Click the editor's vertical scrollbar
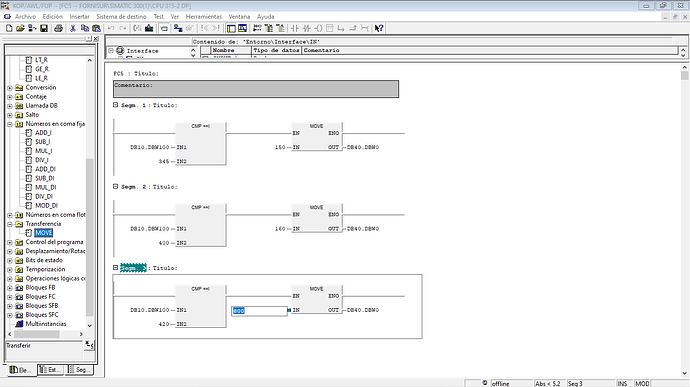This screenshot has width=690, height=387. [x=684, y=220]
